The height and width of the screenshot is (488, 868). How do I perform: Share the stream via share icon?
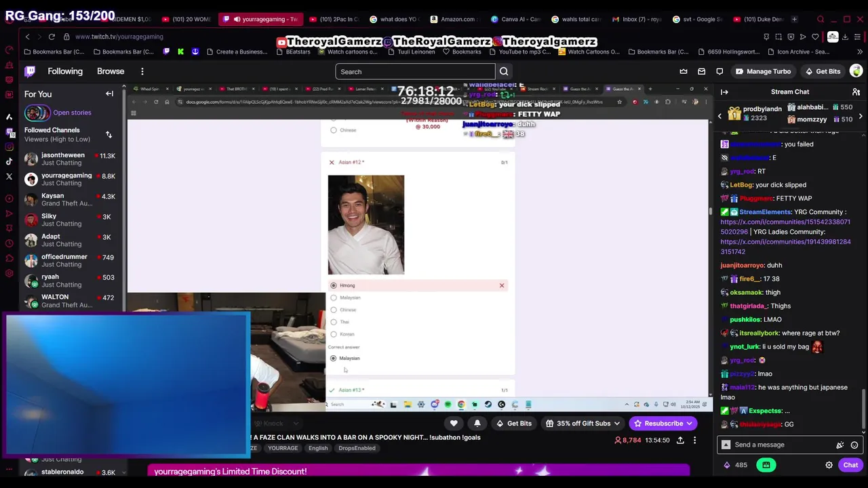(x=680, y=440)
